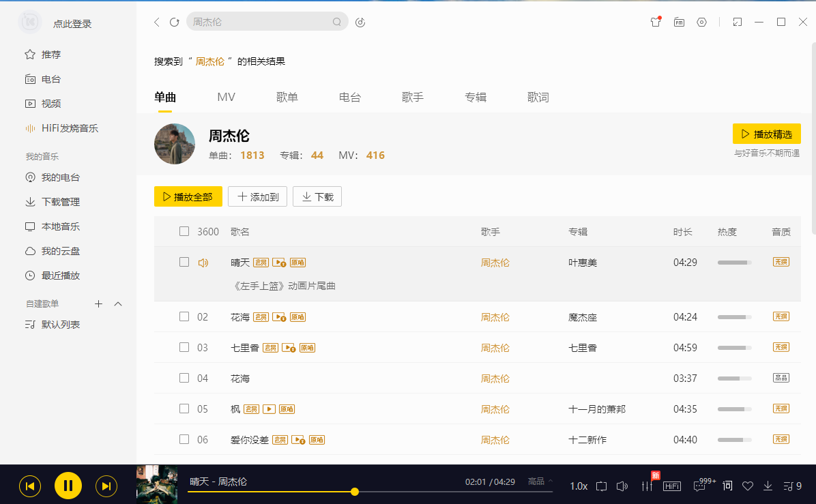Screen dimensions: 816x504
Task: Click the listen-to-identify icon beside search box
Action: (361, 22)
